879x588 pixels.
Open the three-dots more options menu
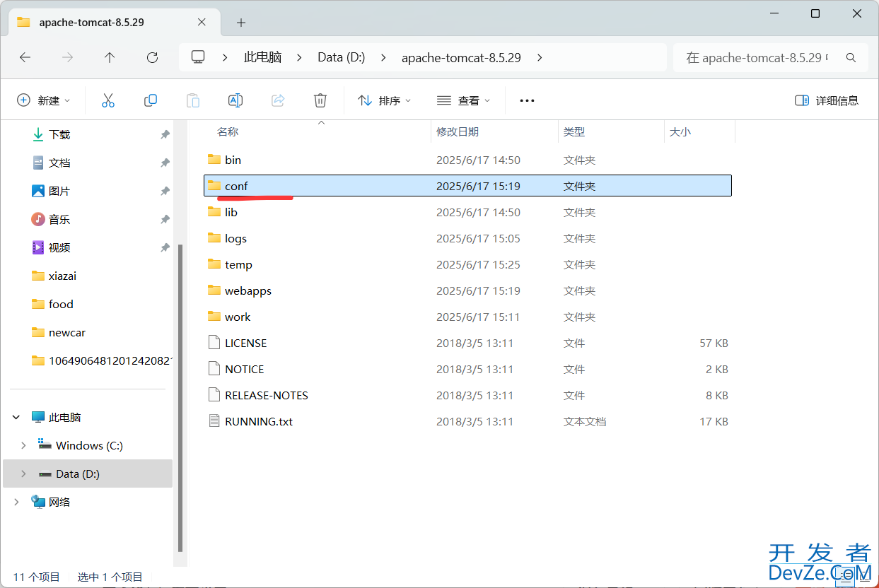[x=527, y=100]
